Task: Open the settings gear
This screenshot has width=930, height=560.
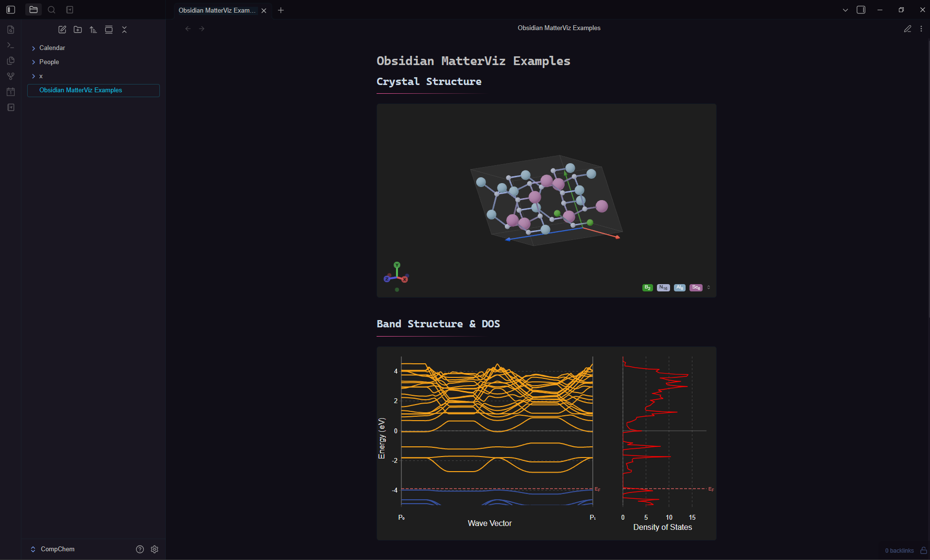Action: tap(155, 549)
